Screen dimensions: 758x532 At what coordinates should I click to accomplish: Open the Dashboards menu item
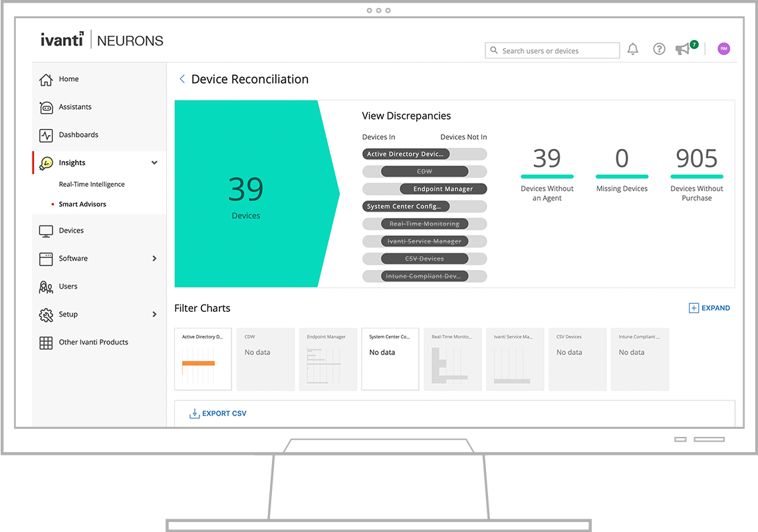tap(99, 135)
